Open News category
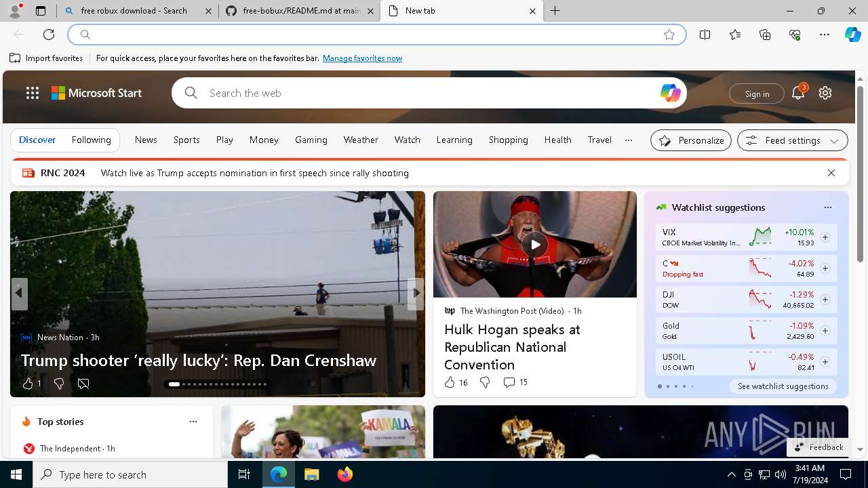Image resolution: width=868 pixels, height=488 pixels. 146,140
